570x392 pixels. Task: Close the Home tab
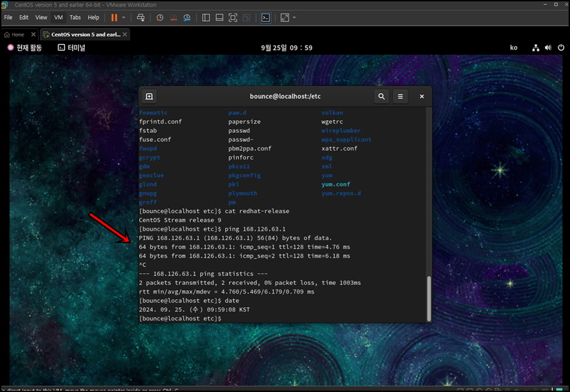tap(33, 35)
